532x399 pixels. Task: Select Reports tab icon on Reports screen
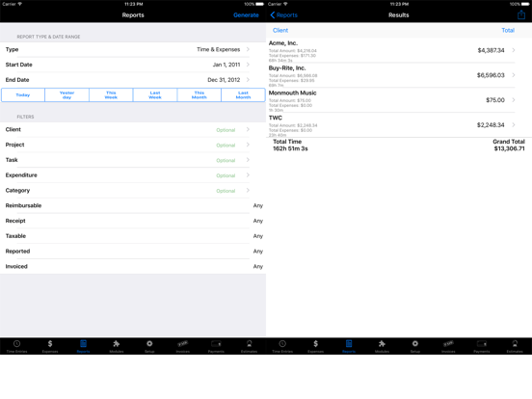83,346
